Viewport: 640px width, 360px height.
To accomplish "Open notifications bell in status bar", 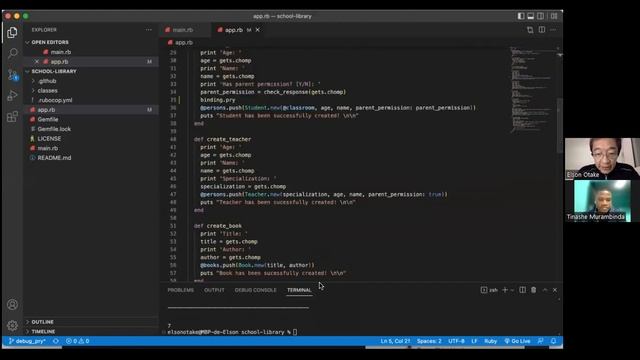I will pos(553,341).
